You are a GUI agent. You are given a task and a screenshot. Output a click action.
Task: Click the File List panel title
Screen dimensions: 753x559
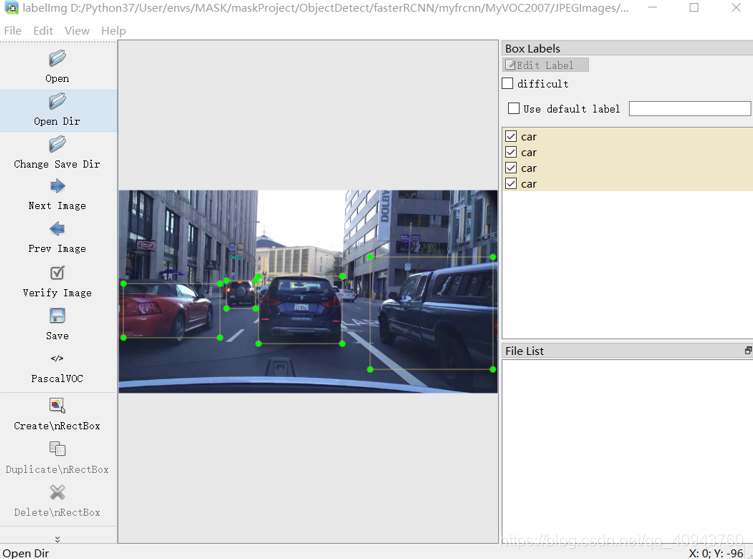coord(524,351)
